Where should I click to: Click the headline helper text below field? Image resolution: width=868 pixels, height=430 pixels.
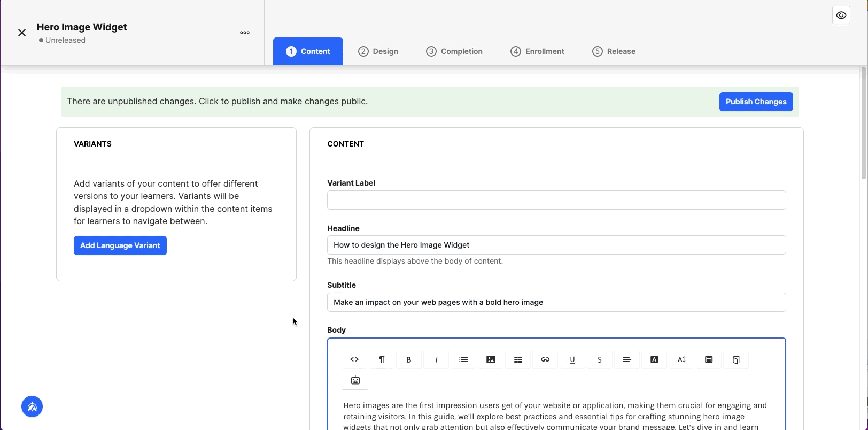[415, 261]
